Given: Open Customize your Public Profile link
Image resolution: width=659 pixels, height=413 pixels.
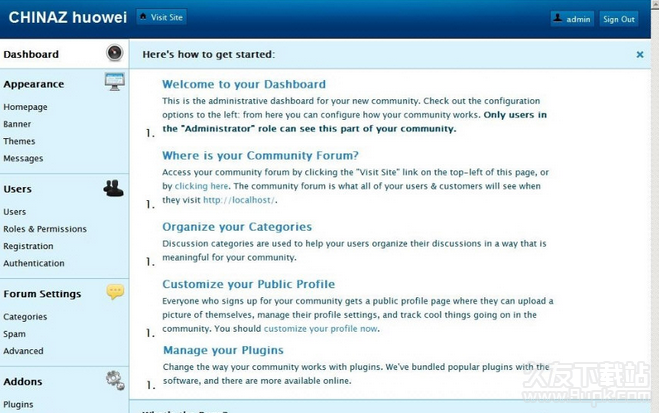Looking at the screenshot, I should (248, 284).
